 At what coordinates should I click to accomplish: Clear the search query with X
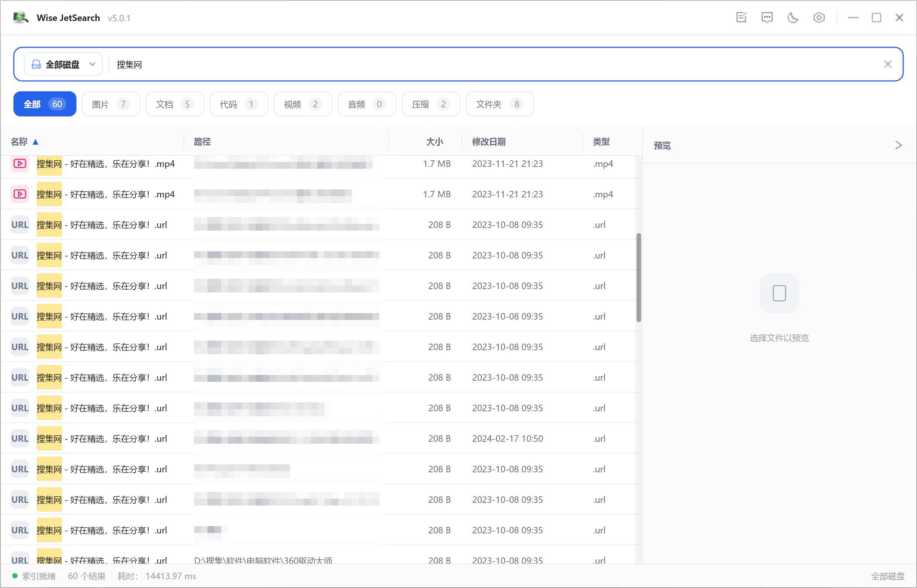(888, 64)
